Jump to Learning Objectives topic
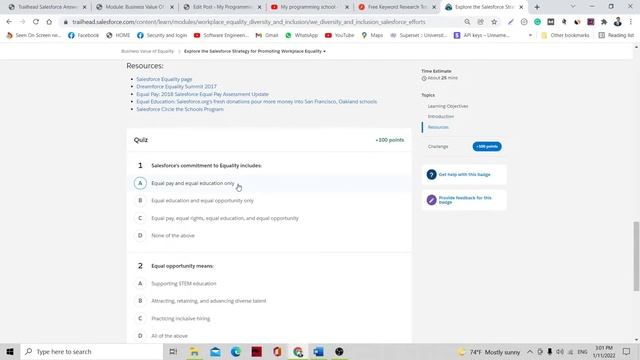Image resolution: width=640 pixels, height=360 pixels. coord(448,106)
